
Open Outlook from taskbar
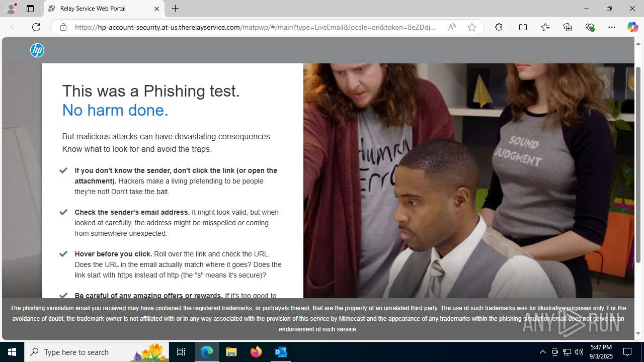(281, 352)
